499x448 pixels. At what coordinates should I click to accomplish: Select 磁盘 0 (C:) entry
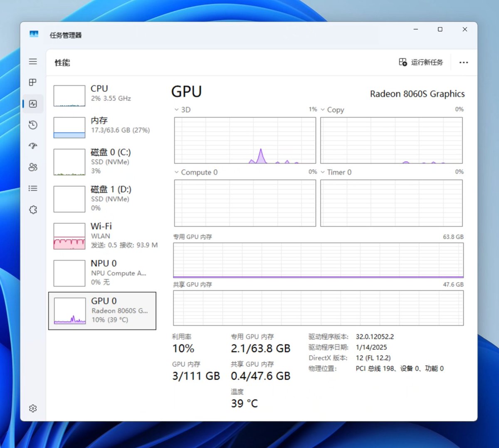click(102, 162)
